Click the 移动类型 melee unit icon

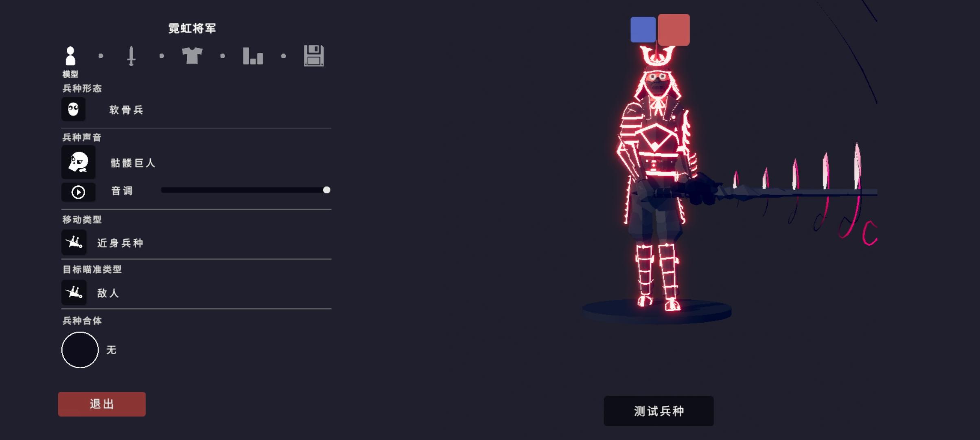click(74, 242)
